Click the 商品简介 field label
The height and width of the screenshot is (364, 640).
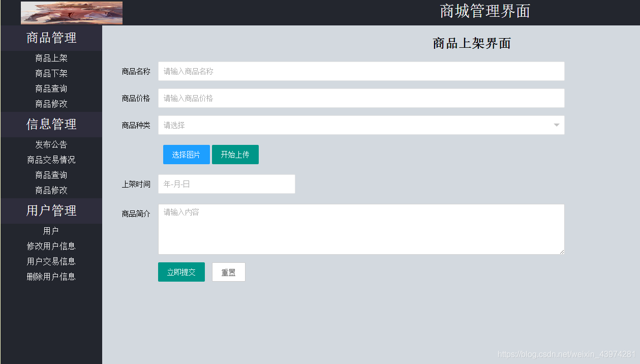tap(136, 214)
